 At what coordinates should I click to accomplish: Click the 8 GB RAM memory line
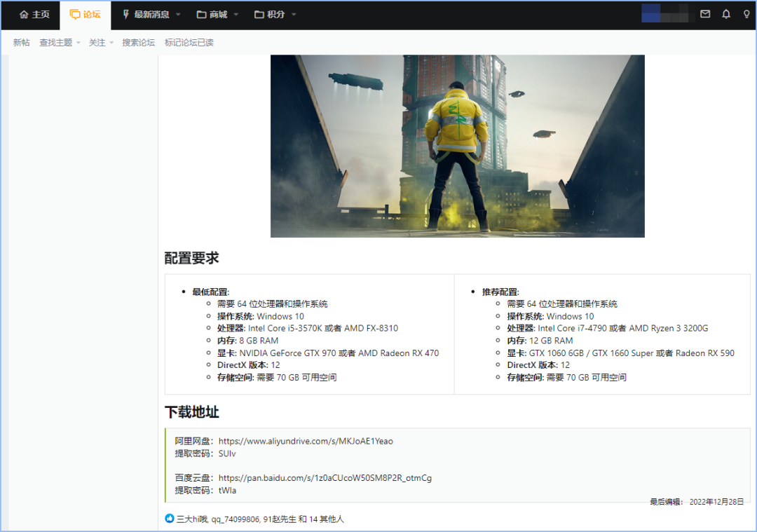247,341
